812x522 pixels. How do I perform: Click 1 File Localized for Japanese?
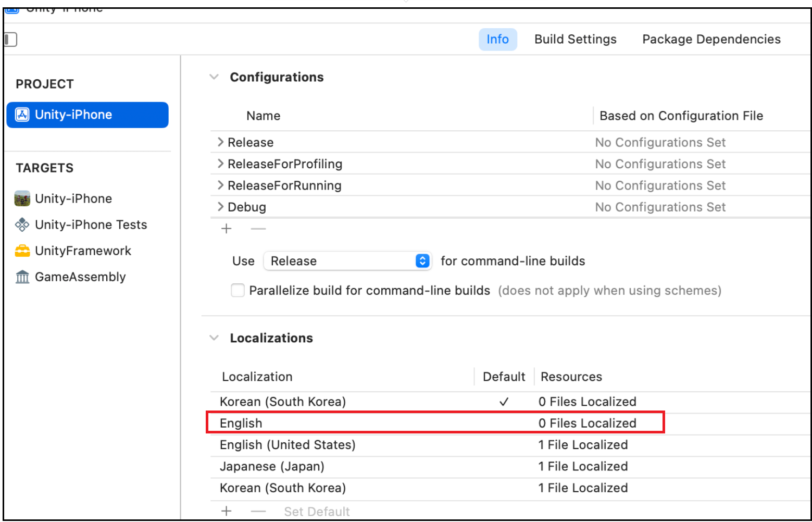583,466
